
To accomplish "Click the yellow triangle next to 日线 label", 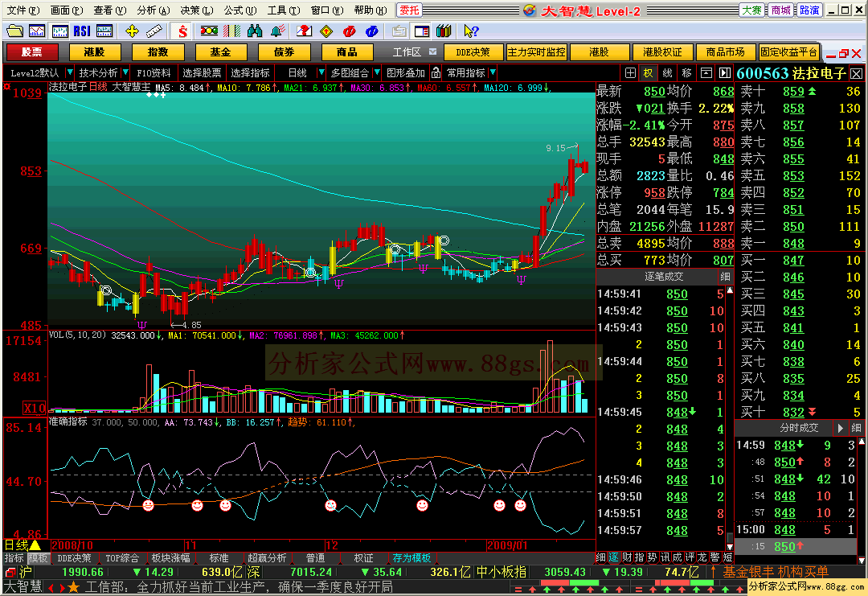I will click(35, 545).
